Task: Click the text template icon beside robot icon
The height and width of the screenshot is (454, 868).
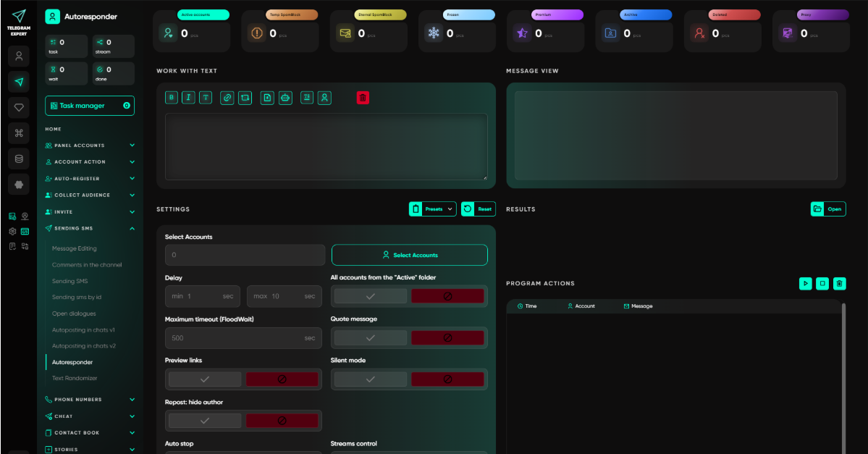Action: tap(307, 98)
